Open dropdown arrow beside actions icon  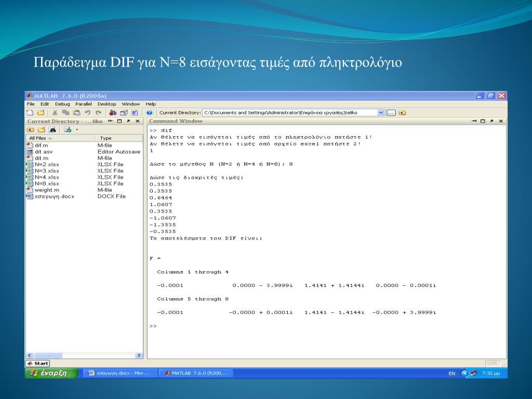point(77,129)
